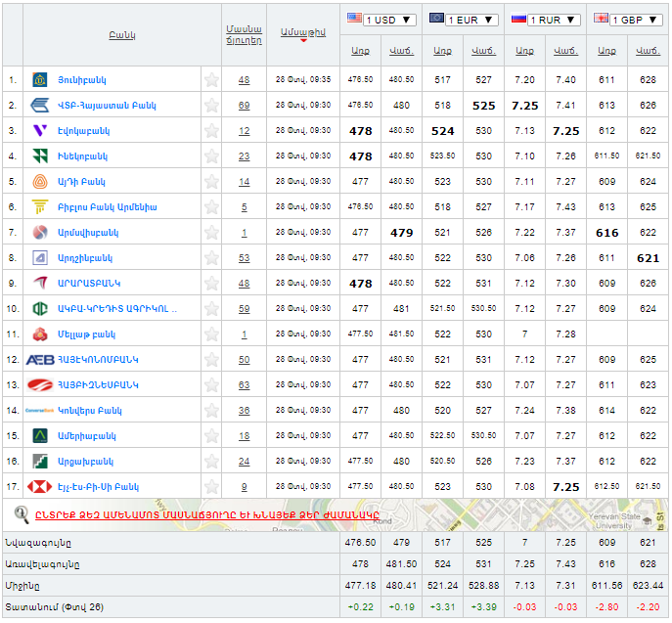Viewport: 672px width, 623px height.
Task: Click the AEB Armeconombank logo
Action: point(40,359)
